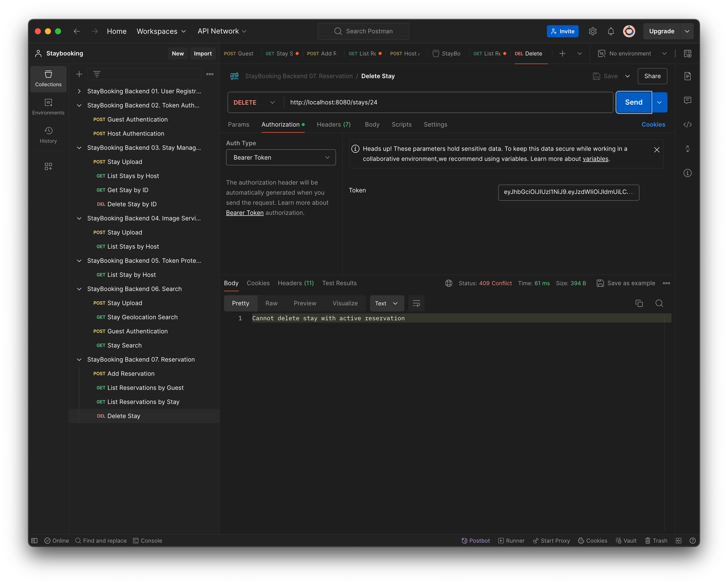This screenshot has height=584, width=728.
Task: Toggle word wrap in the response viewer
Action: click(x=416, y=303)
